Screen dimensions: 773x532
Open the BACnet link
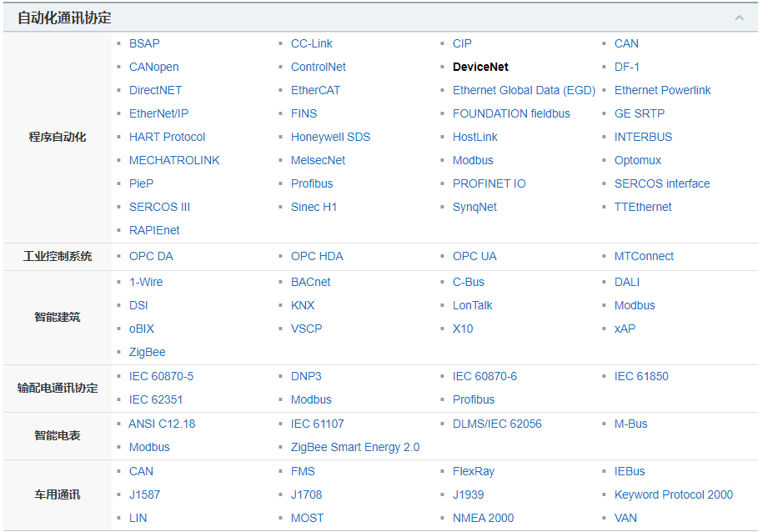[x=310, y=282]
